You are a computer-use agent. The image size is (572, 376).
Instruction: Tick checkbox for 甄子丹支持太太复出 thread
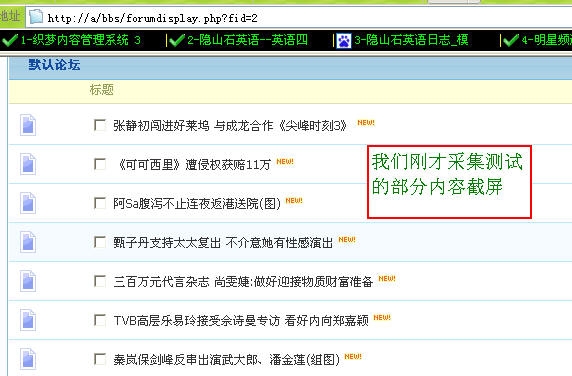click(100, 242)
